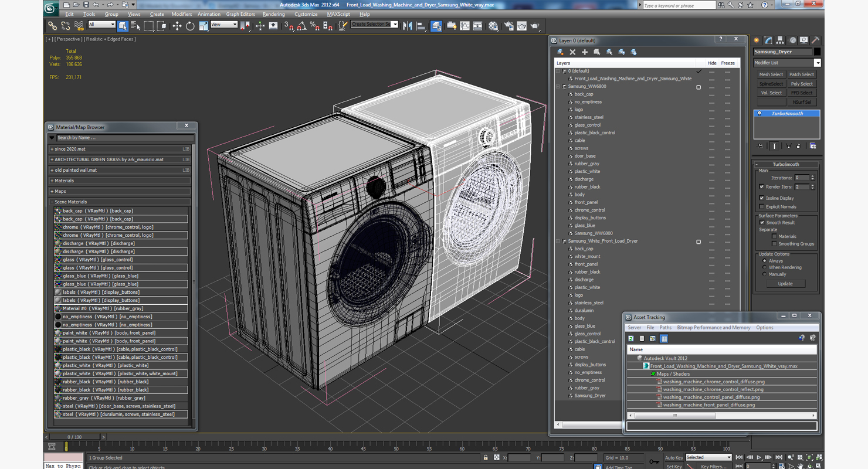Click the Auto Key button
The width and height of the screenshot is (868, 469).
[674, 457]
